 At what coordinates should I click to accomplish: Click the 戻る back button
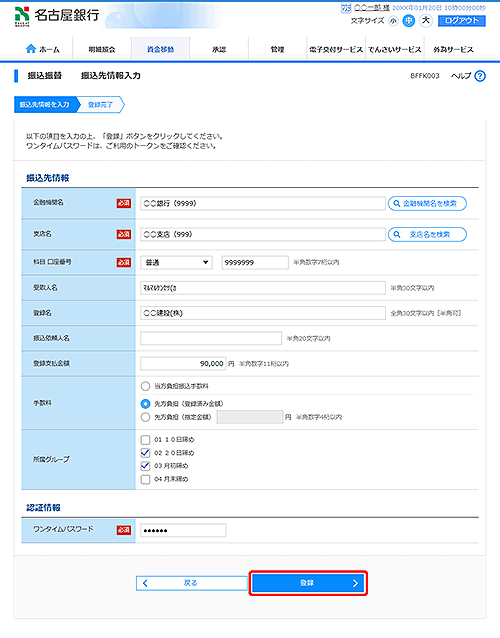(x=191, y=583)
